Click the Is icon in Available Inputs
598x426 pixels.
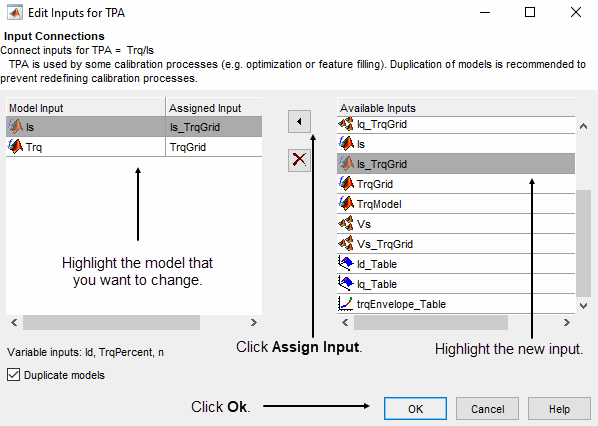coord(346,144)
